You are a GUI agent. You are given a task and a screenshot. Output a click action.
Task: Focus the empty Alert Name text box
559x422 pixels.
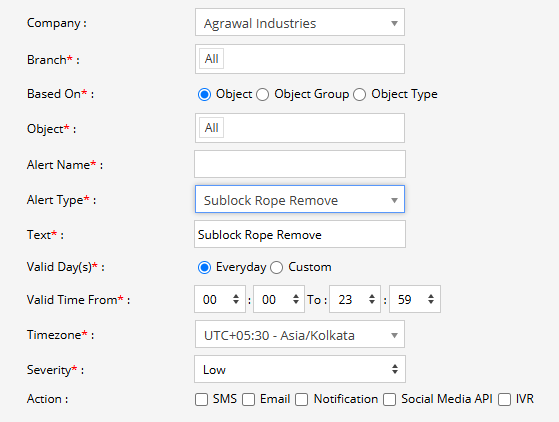pyautogui.click(x=299, y=164)
